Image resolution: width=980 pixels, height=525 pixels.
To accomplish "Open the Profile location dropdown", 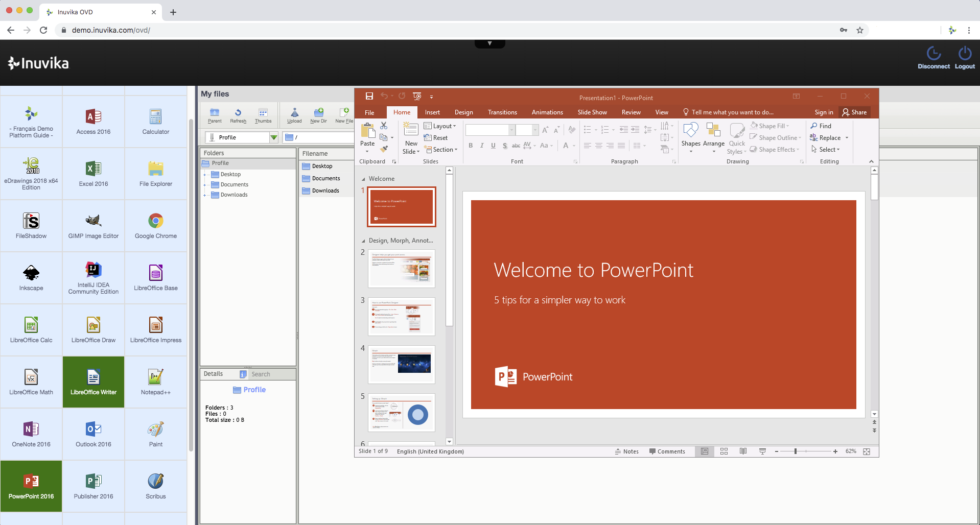I will coord(273,137).
